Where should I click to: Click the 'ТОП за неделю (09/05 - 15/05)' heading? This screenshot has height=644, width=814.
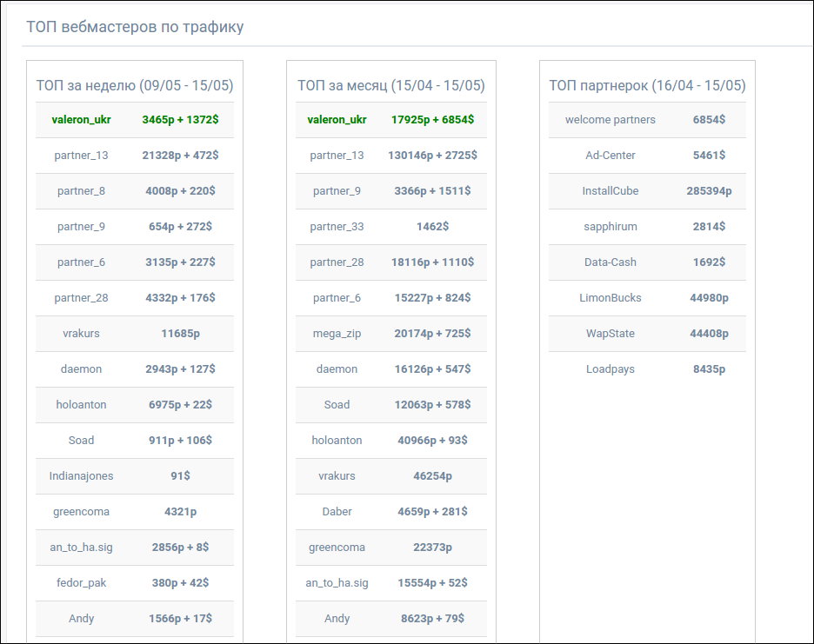tap(135, 85)
